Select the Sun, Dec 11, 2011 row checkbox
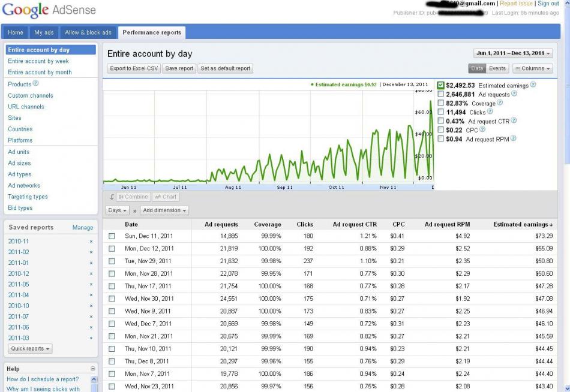 click(x=112, y=236)
